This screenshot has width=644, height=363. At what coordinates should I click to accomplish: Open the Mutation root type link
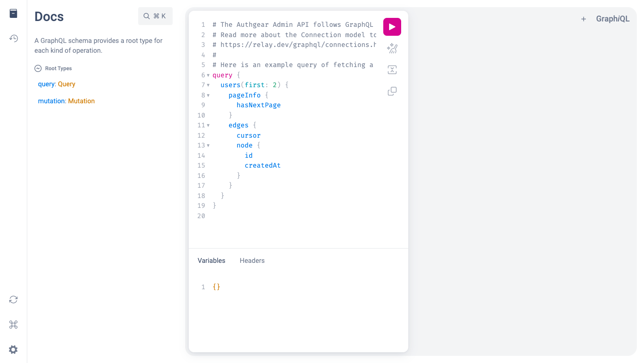(81, 101)
